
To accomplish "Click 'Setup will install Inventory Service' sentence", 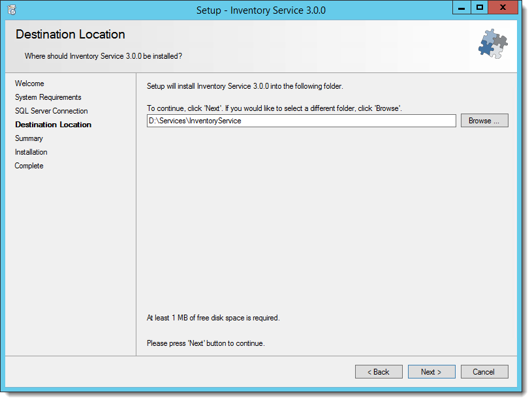I will point(245,86).
